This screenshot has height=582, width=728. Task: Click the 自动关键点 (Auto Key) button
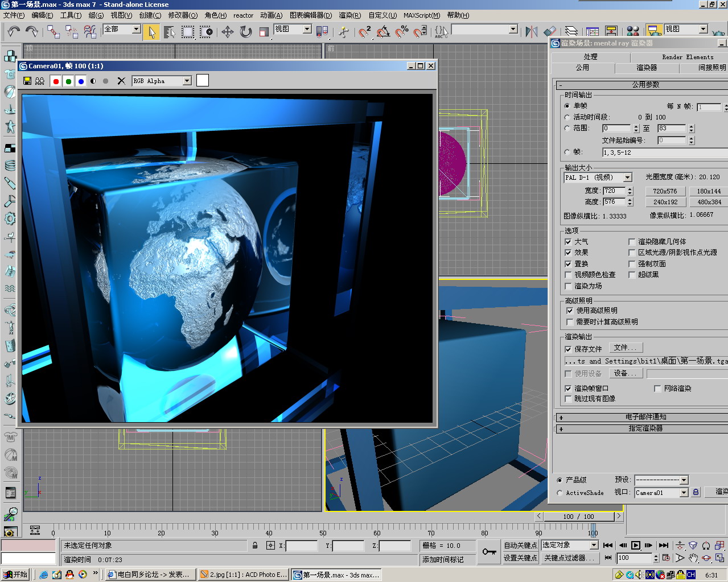coord(520,545)
